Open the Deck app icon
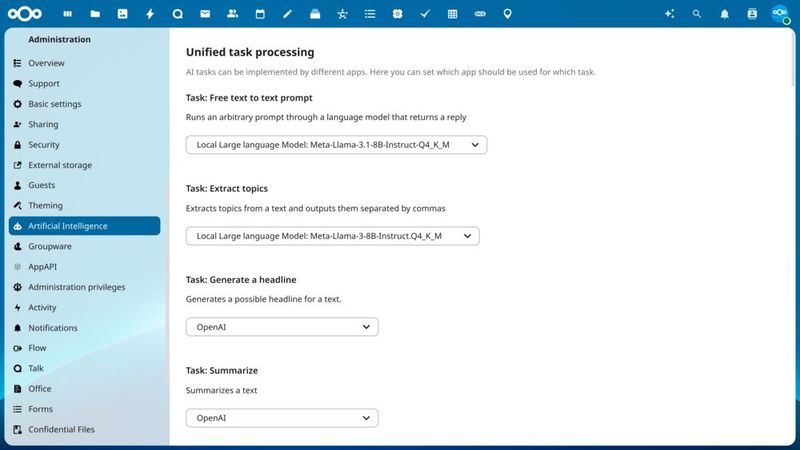This screenshot has width=800, height=450. (315, 14)
